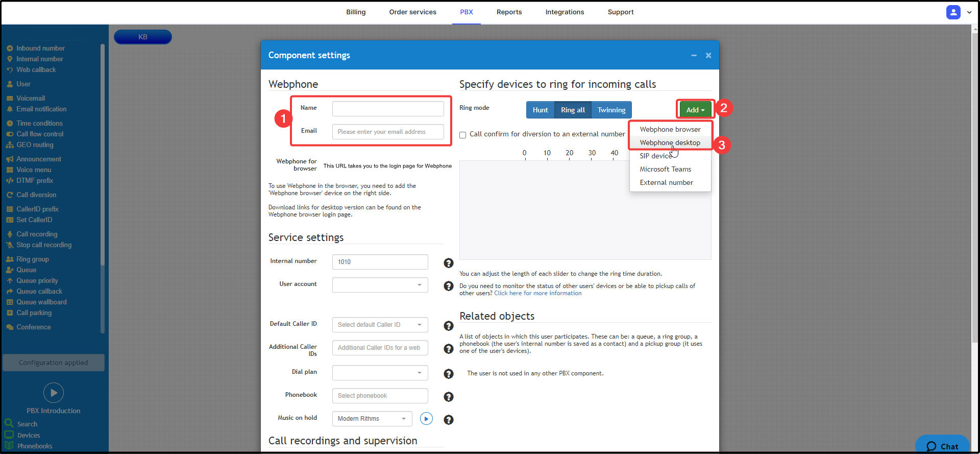
Task: Click help icon beside Dial plan
Action: coord(448,374)
